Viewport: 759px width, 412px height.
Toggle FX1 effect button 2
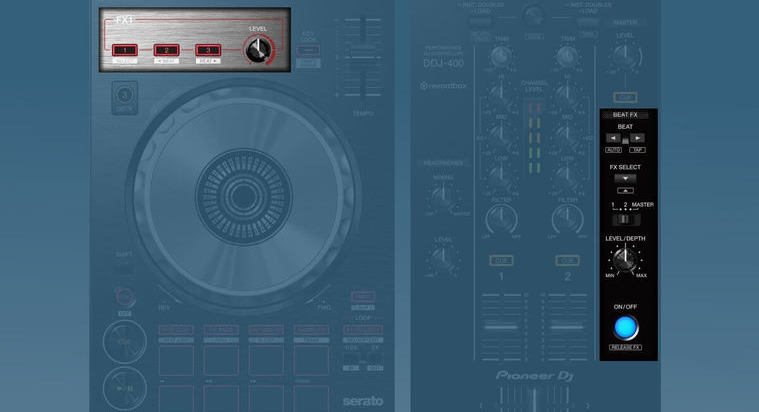pos(167,50)
